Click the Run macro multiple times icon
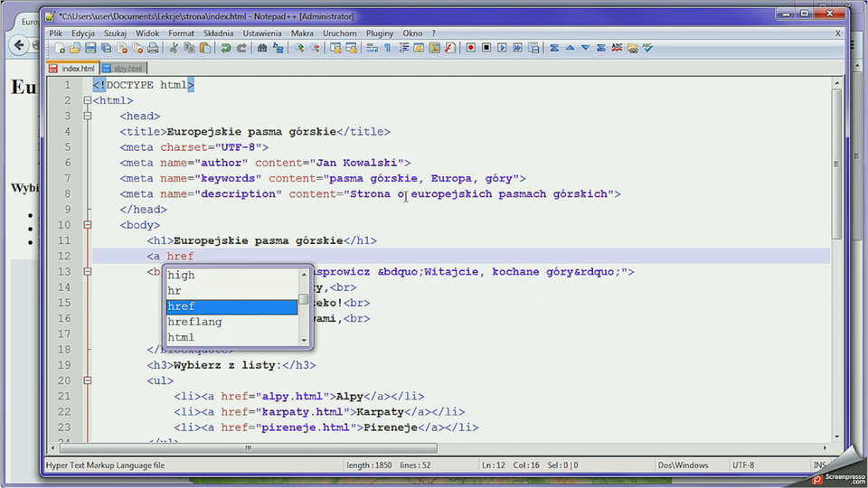This screenshot has height=488, width=868. pyautogui.click(x=517, y=48)
